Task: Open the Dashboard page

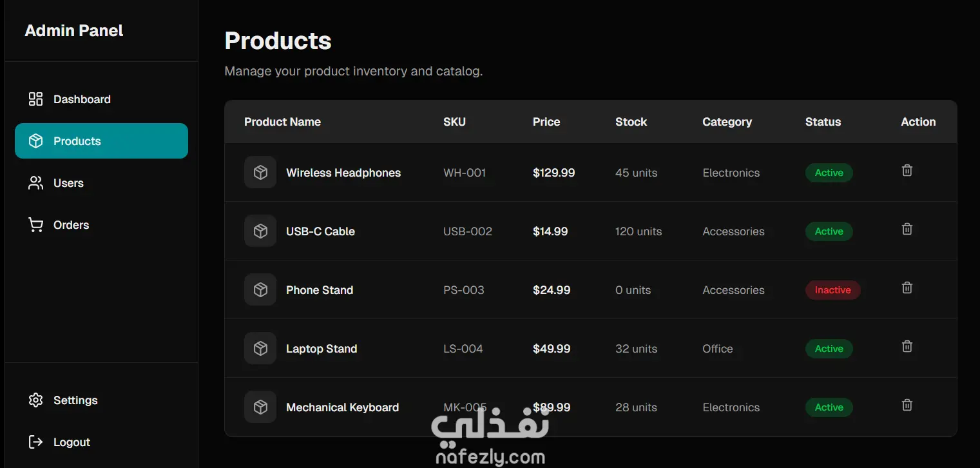Action: point(82,99)
